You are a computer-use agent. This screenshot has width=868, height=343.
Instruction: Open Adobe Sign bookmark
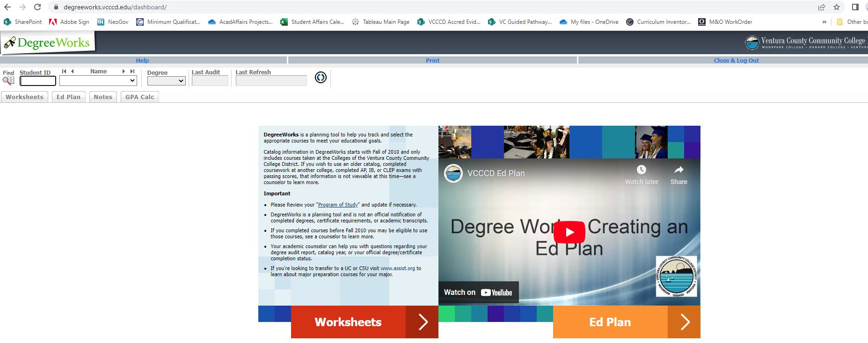(69, 22)
